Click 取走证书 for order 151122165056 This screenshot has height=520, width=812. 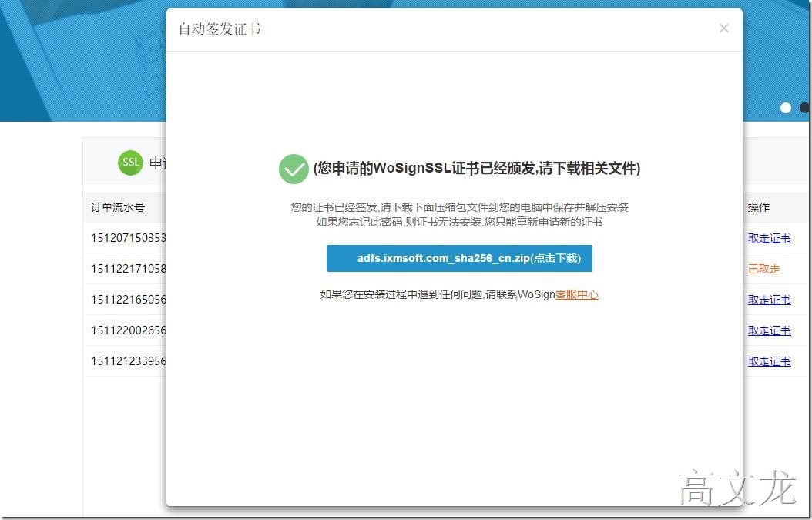tap(770, 300)
